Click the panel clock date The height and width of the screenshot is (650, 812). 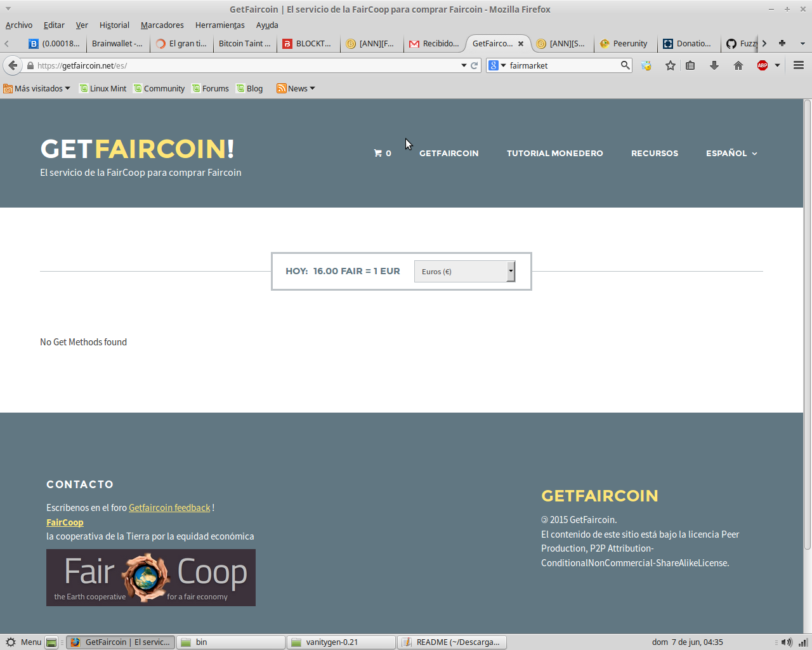coord(688,642)
